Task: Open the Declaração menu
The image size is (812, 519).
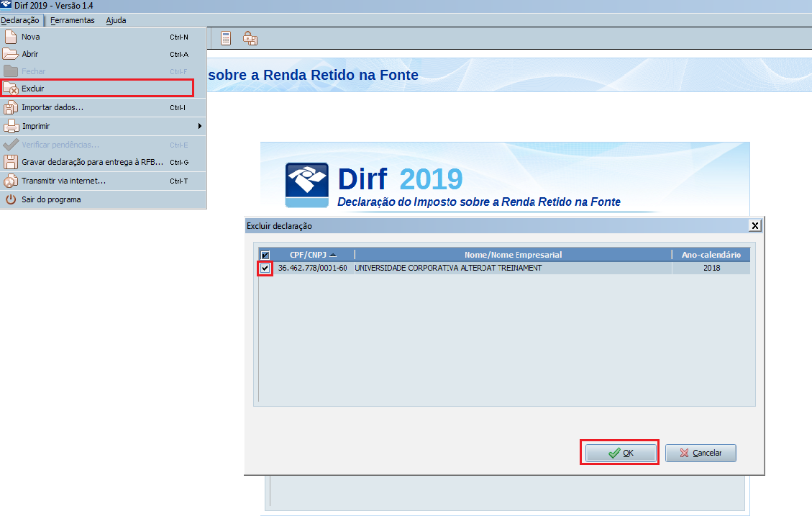Action: [x=20, y=20]
